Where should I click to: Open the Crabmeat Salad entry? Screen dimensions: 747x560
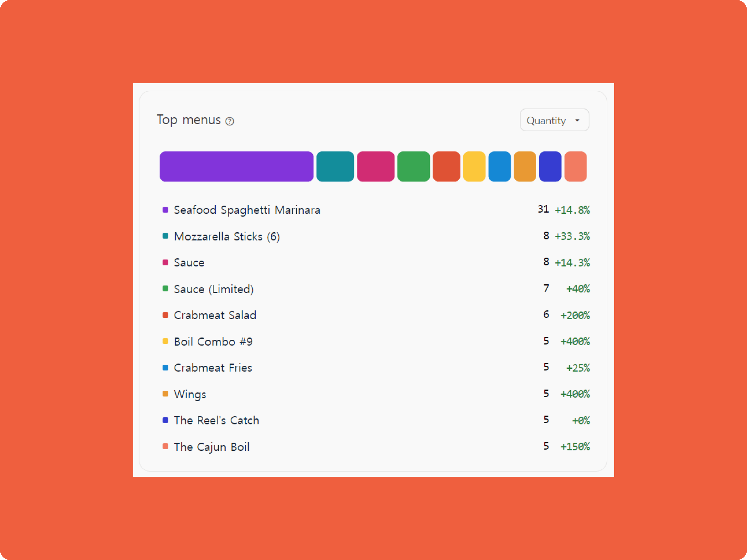[215, 315]
